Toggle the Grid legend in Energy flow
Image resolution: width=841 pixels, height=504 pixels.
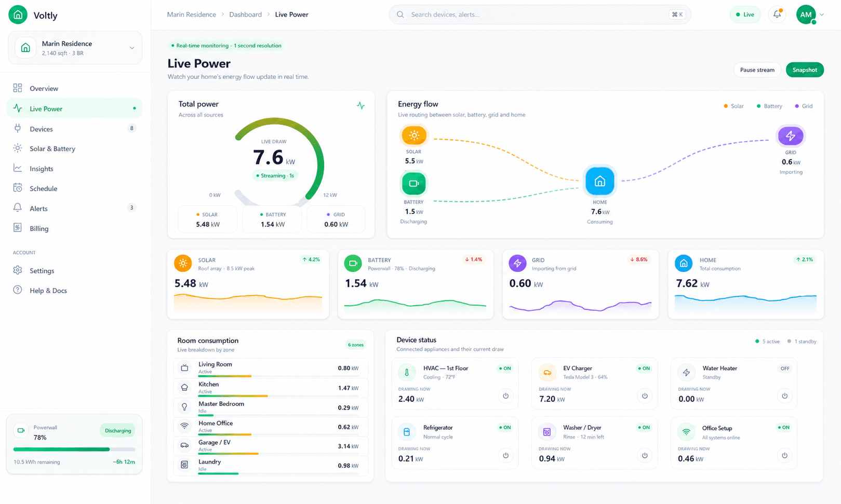[x=804, y=106]
